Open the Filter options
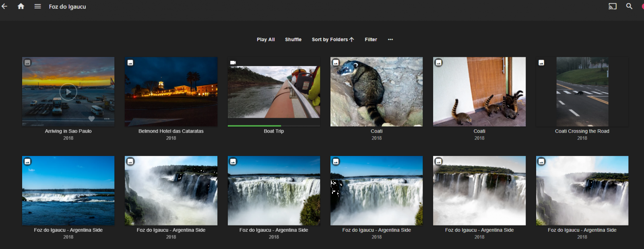The image size is (644, 249). (371, 39)
